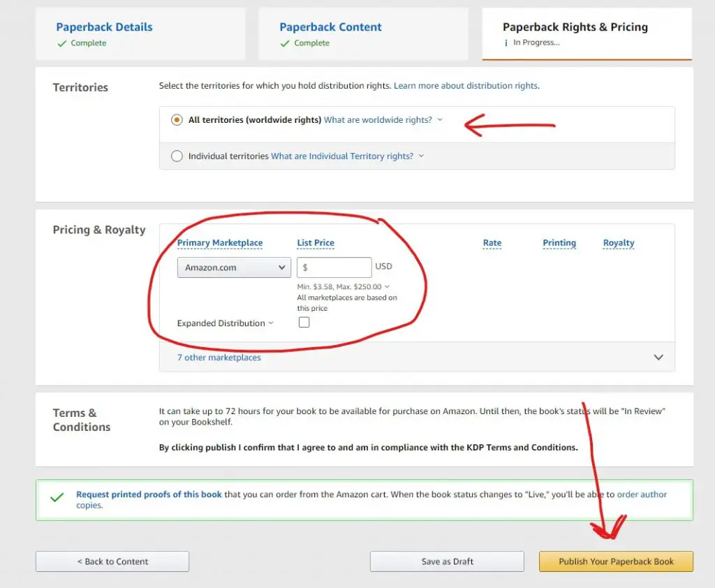715x588 pixels.
Task: Click the green checkmark under Paperback Content
Action: point(285,43)
